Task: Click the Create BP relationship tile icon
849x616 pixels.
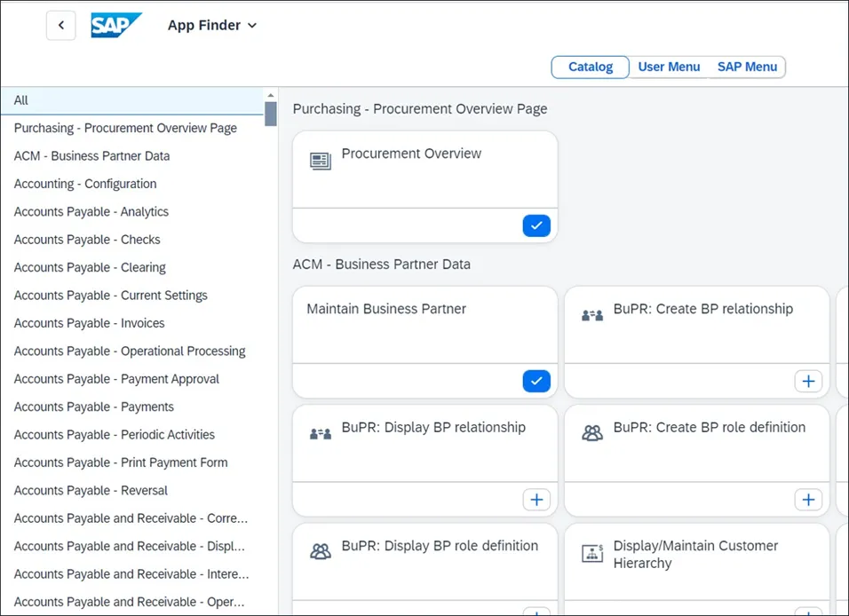Action: coord(592,315)
